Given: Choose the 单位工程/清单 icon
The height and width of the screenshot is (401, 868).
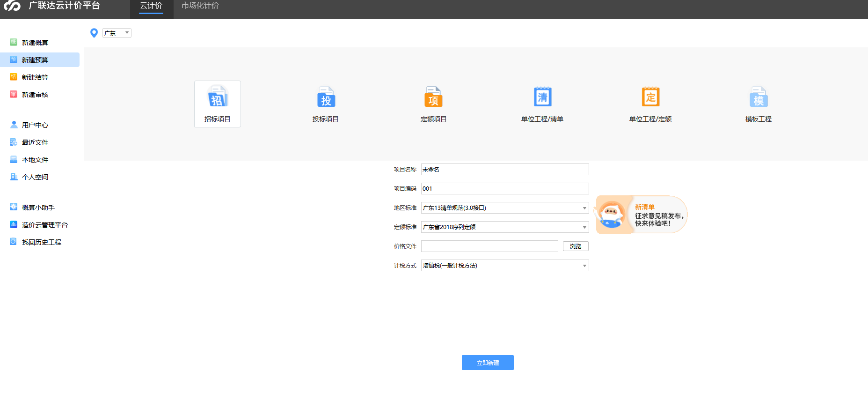Looking at the screenshot, I should (x=543, y=97).
